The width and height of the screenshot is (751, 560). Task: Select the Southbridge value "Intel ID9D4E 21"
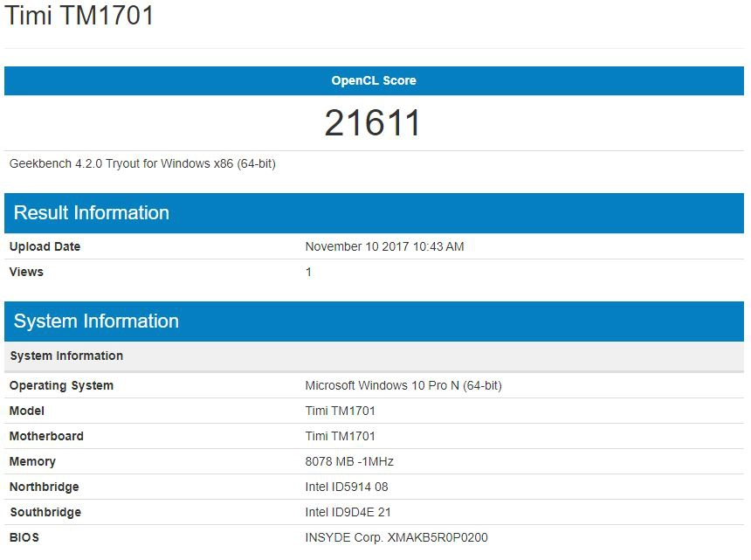click(x=348, y=513)
